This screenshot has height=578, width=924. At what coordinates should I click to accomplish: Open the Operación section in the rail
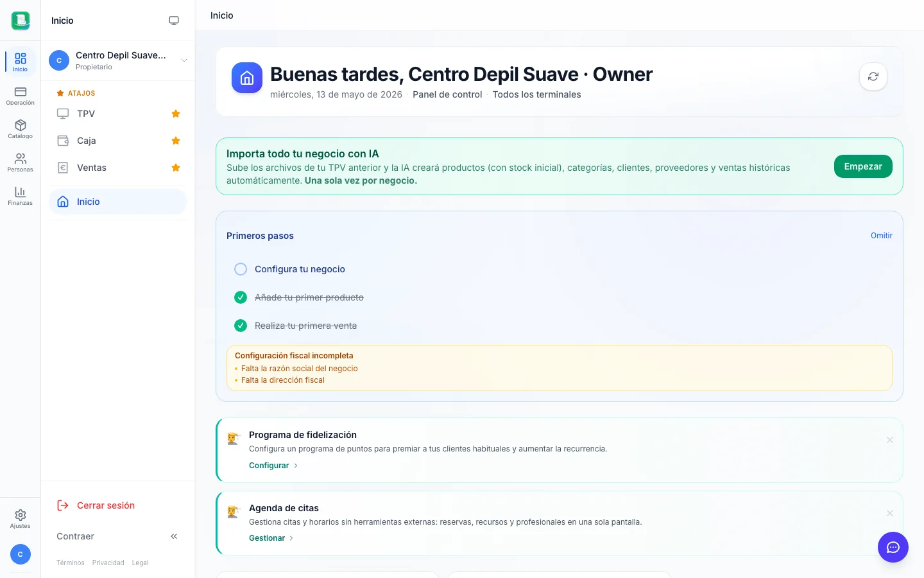pos(21,95)
